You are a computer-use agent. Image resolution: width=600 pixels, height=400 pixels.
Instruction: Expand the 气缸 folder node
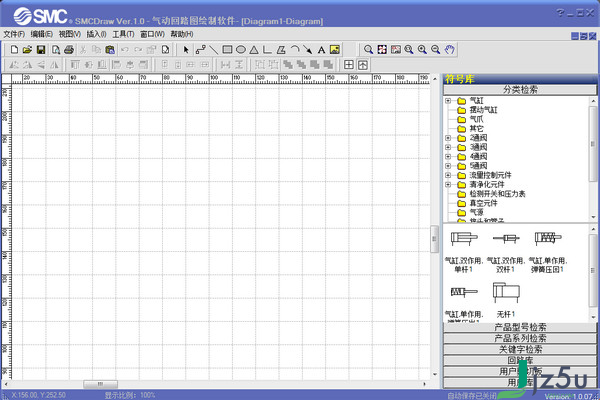click(448, 101)
